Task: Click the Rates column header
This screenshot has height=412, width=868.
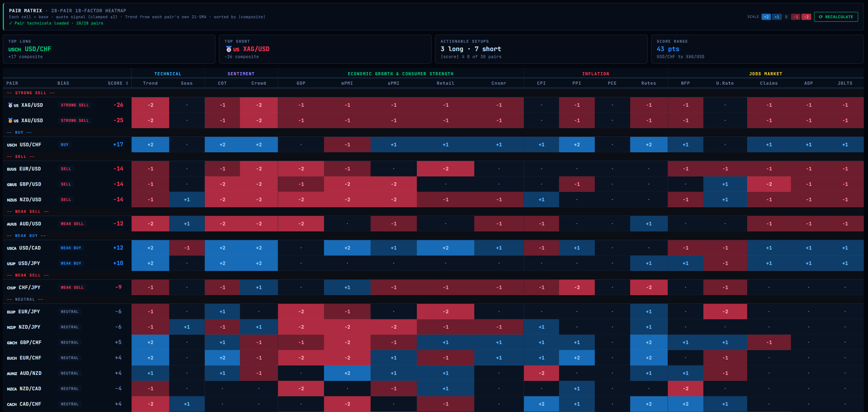Action: pos(649,83)
